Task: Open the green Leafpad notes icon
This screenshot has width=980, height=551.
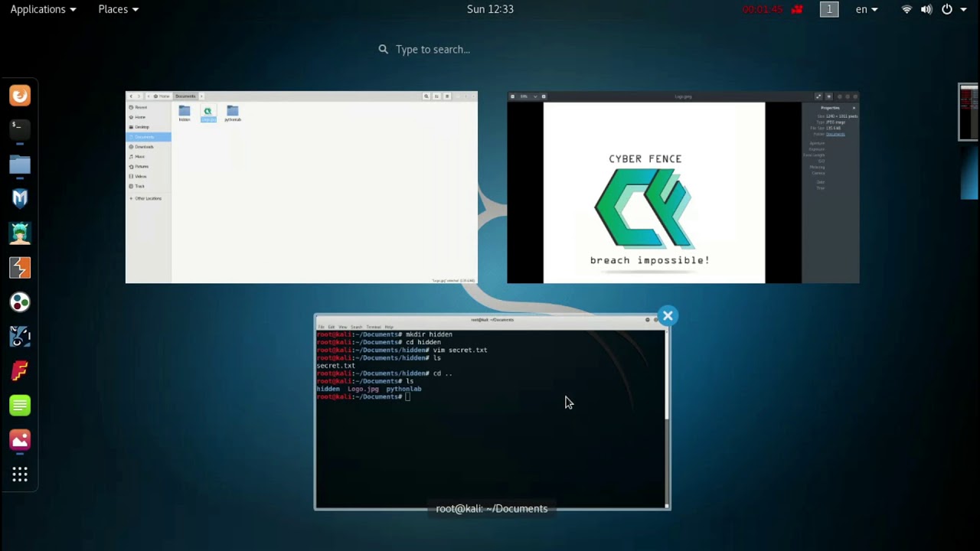Action: [x=20, y=406]
